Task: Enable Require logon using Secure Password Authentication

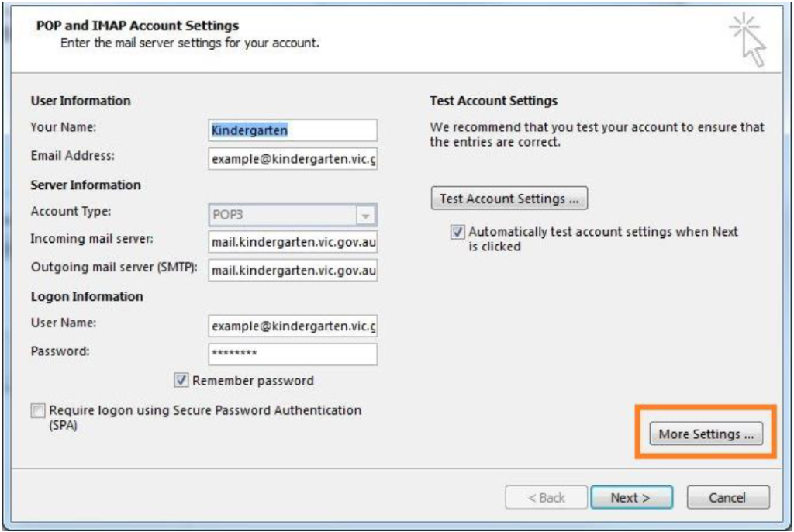Action: (x=36, y=410)
